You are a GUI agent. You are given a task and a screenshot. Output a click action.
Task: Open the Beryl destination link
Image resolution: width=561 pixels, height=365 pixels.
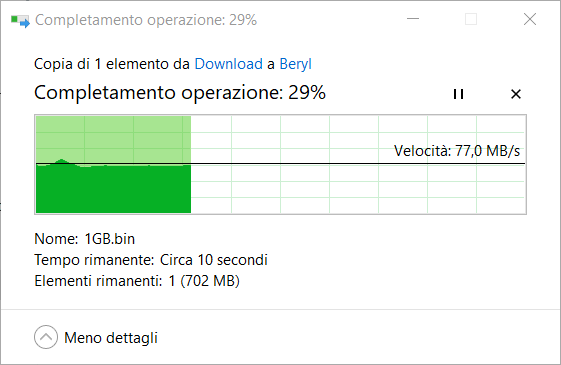point(296,64)
